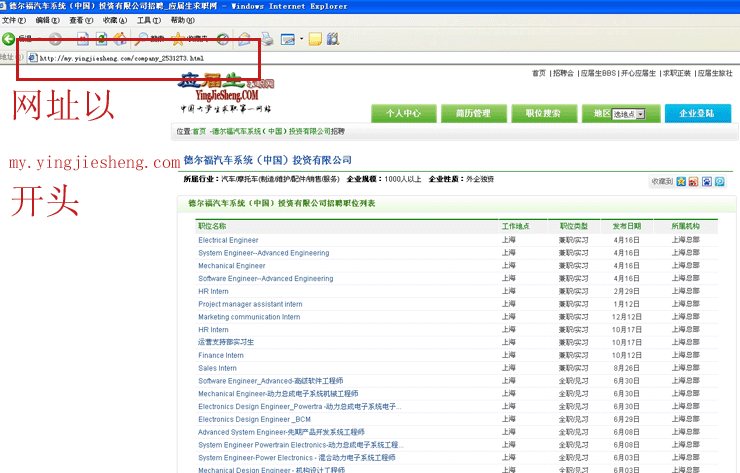This screenshot has width=740, height=473.
Task: Click the Edit page toolbar icon
Action: [287, 39]
